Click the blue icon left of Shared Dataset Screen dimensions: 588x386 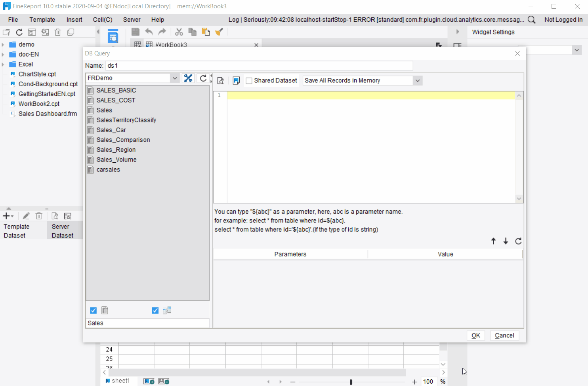(236, 81)
